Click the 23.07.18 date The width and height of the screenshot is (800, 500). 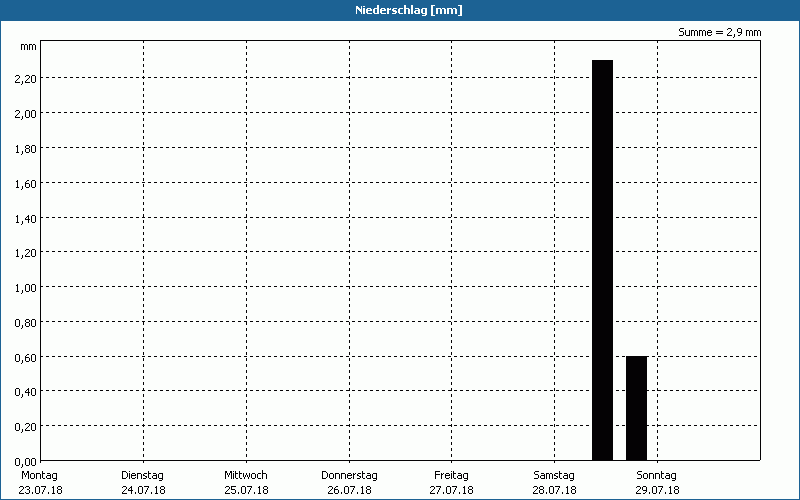(x=40, y=490)
